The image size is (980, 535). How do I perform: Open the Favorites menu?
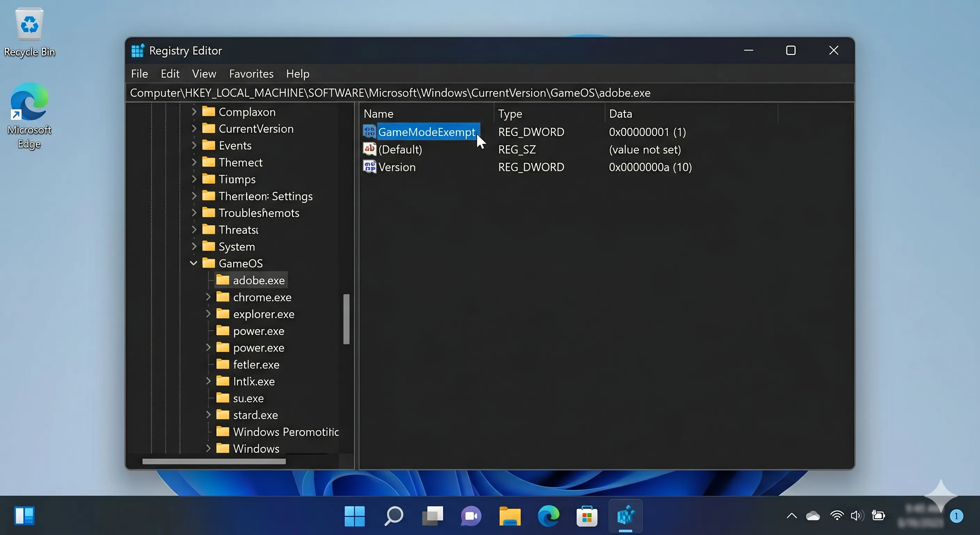pyautogui.click(x=251, y=73)
